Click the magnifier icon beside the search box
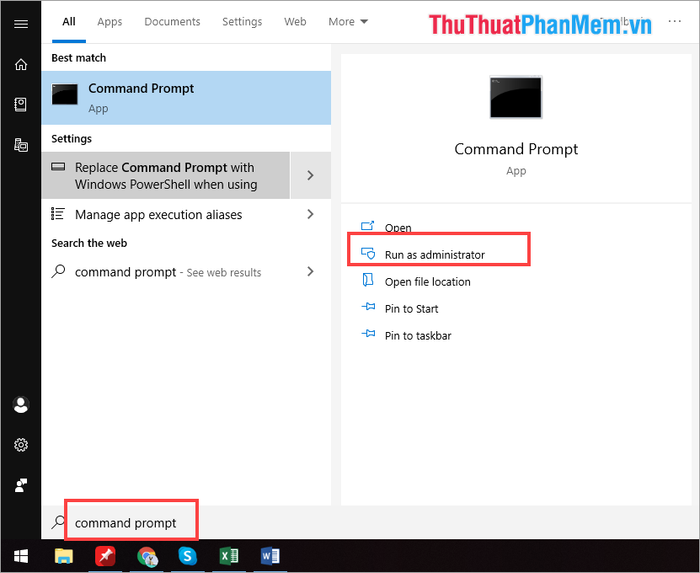This screenshot has width=700, height=573. tap(58, 522)
